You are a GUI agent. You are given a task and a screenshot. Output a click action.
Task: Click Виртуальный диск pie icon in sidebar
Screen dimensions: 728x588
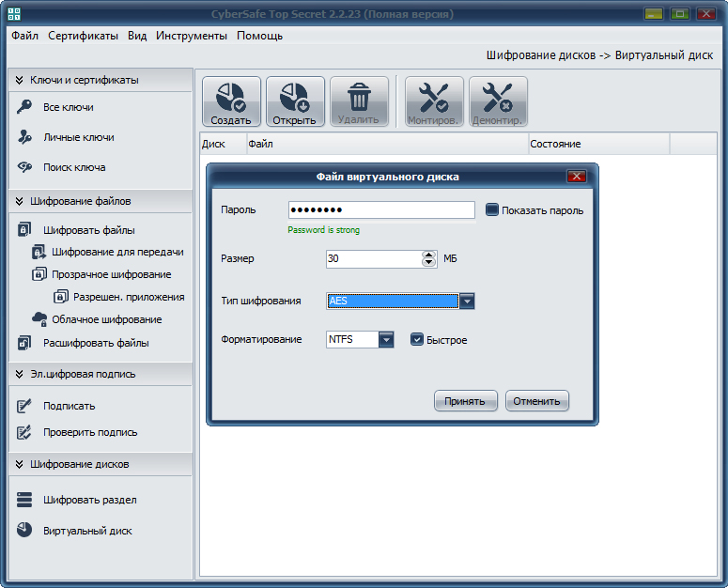pyautogui.click(x=24, y=530)
